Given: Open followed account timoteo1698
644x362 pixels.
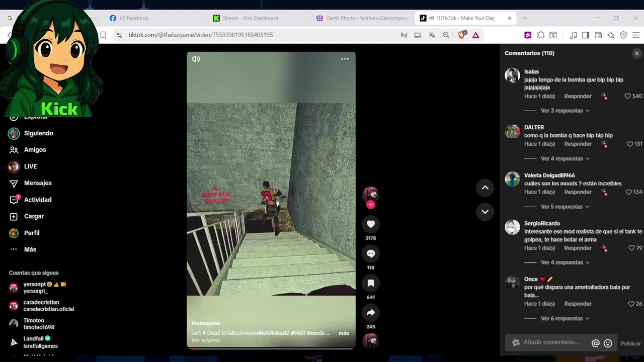Looking at the screenshot, I should (x=32, y=324).
